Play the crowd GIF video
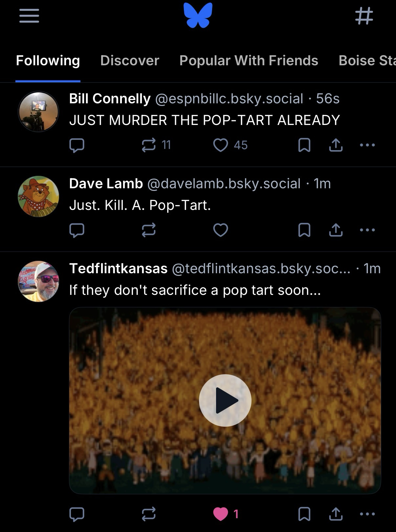 (225, 400)
